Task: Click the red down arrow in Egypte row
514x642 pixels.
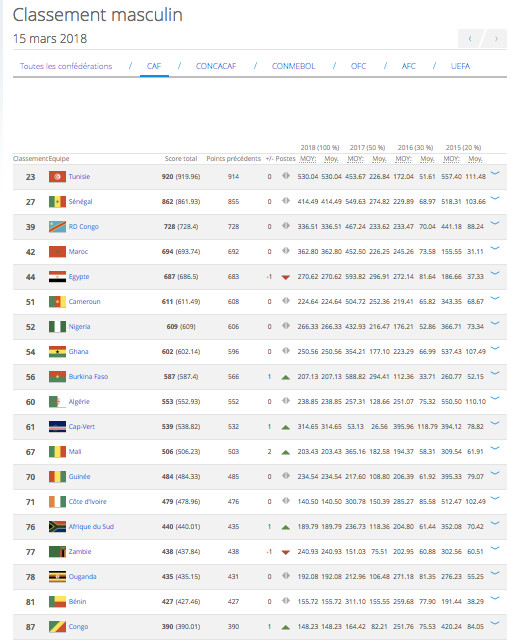Action: point(286,277)
